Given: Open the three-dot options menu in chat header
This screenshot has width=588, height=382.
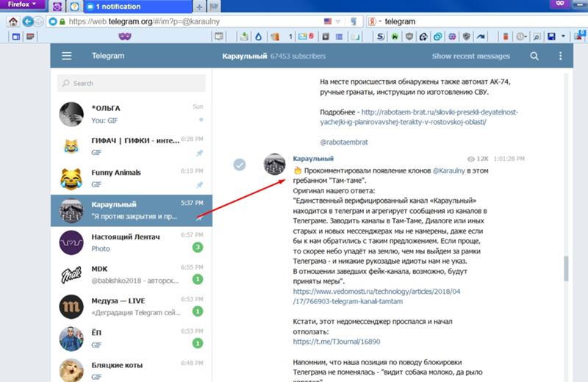Looking at the screenshot, I should pyautogui.click(x=560, y=57).
